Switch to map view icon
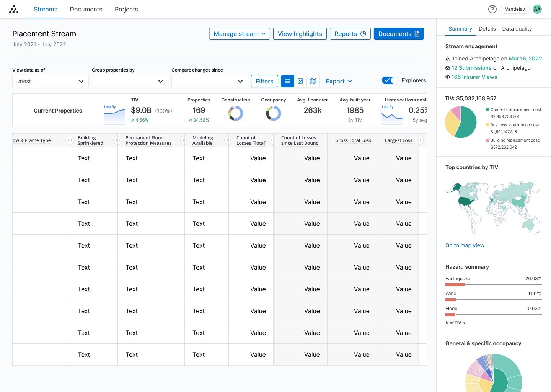Screen dimensions: 551x392 [313, 81]
